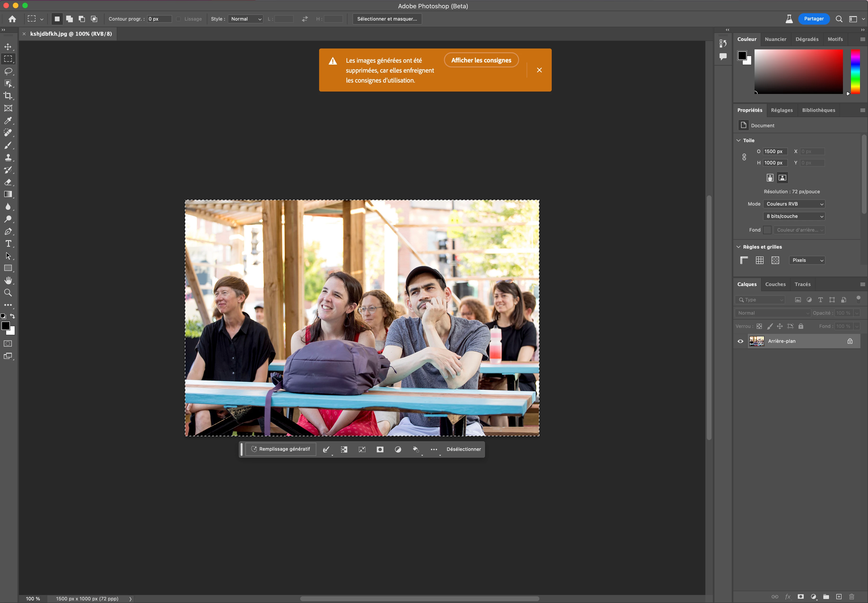The width and height of the screenshot is (868, 603).
Task: Click the rainbow hue slider strip
Action: click(855, 71)
